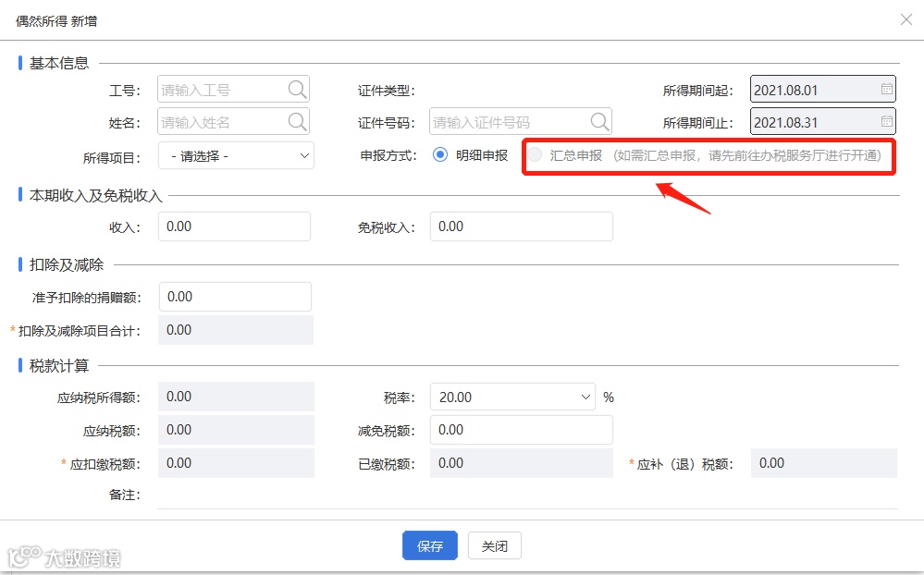Focus the 证件号码 input field
The width and height of the screenshot is (924, 575).
pyautogui.click(x=521, y=122)
